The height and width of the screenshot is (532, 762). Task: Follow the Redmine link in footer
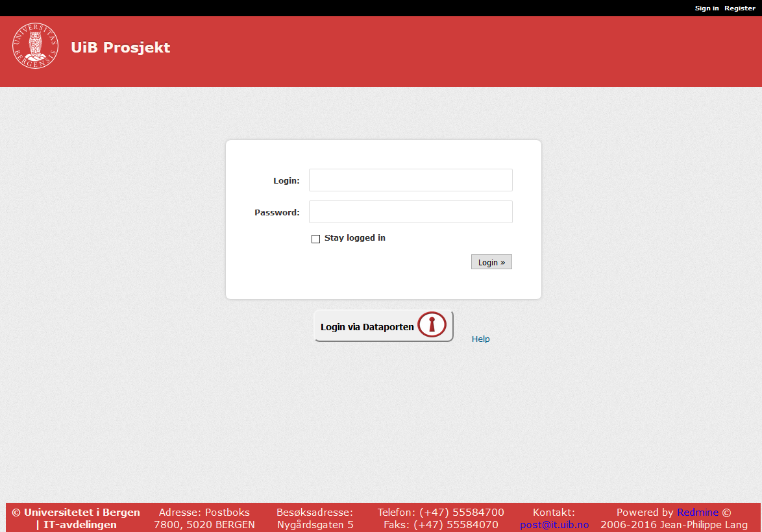click(x=697, y=513)
